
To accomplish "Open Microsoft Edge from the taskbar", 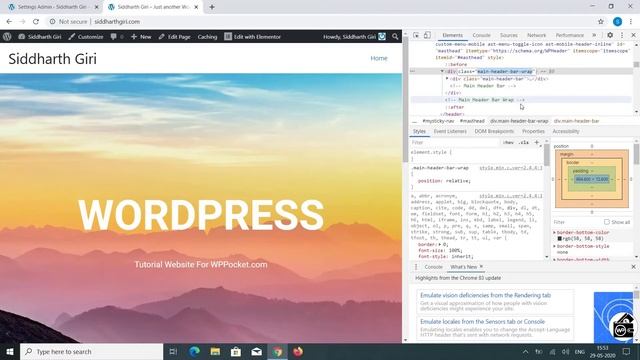I will [x=194, y=351].
